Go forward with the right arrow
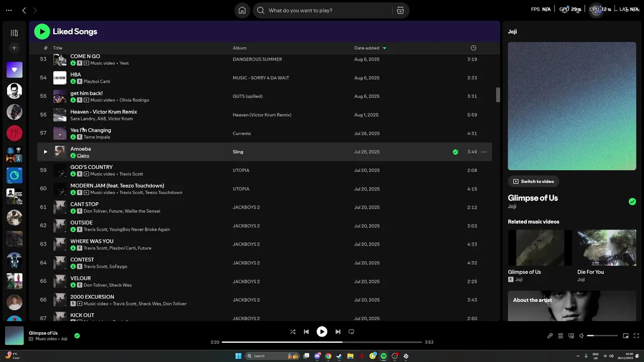 click(35, 10)
